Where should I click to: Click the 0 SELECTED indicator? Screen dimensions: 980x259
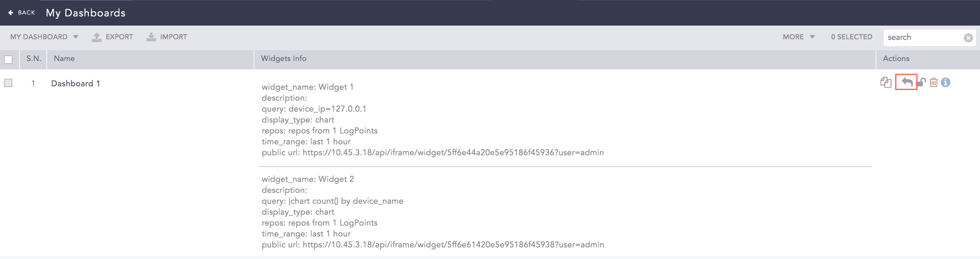point(851,37)
